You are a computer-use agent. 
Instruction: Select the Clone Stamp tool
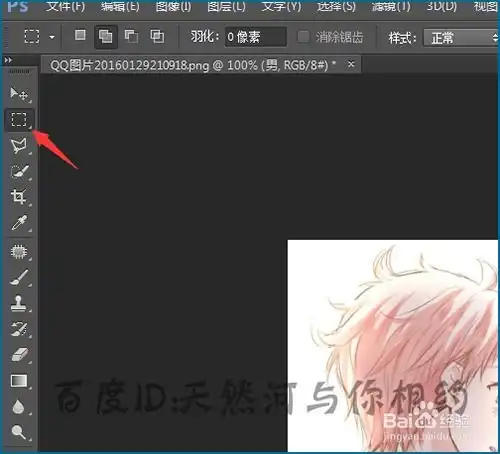pyautogui.click(x=19, y=303)
